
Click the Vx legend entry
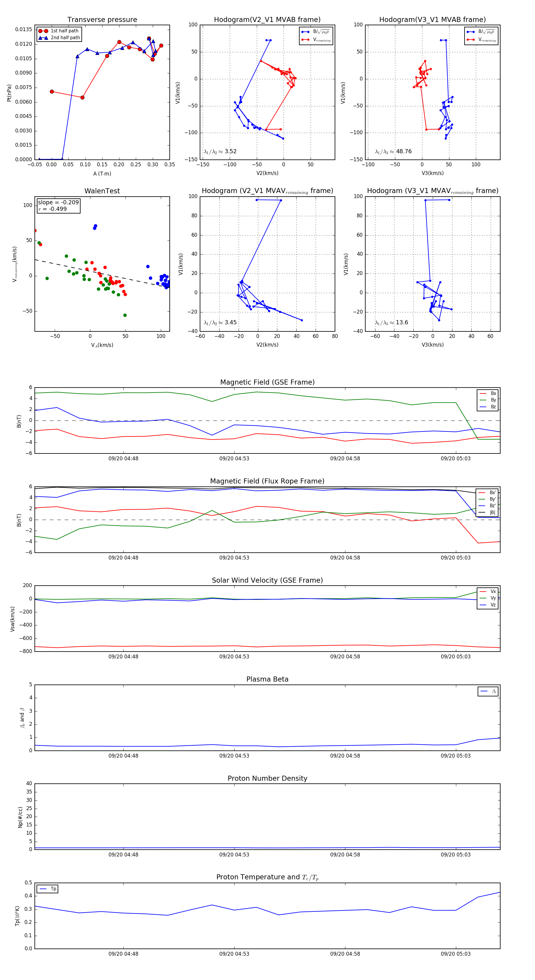pos(488,592)
